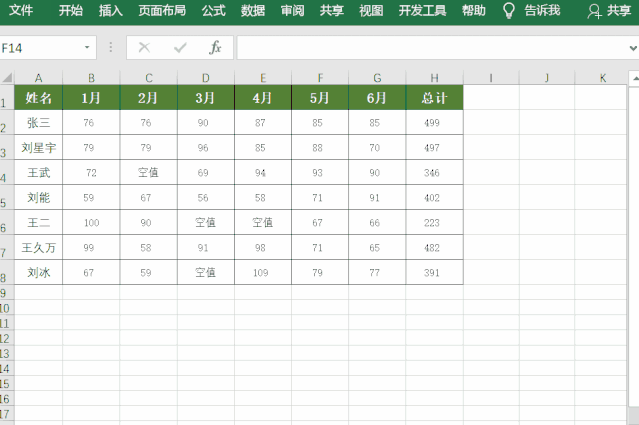
Task: Click header cell 姓名
Action: pyautogui.click(x=38, y=97)
